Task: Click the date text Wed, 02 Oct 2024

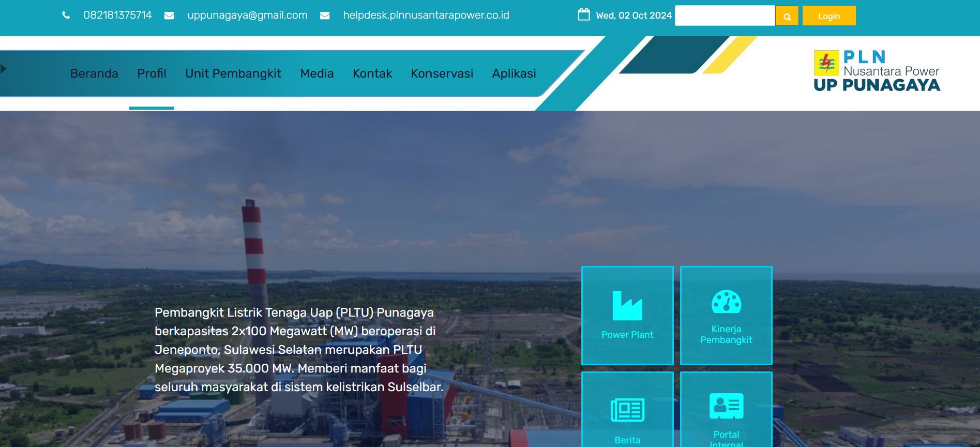Action: (634, 16)
